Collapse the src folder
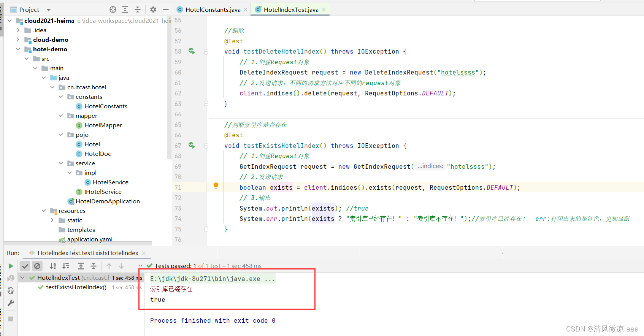644x336 pixels. click(x=27, y=59)
